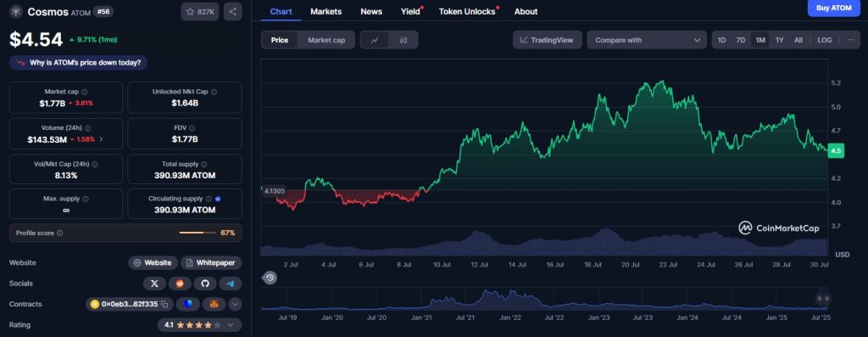The height and width of the screenshot is (337, 868).
Task: Click the star watchlist button showing 827K
Action: [200, 12]
